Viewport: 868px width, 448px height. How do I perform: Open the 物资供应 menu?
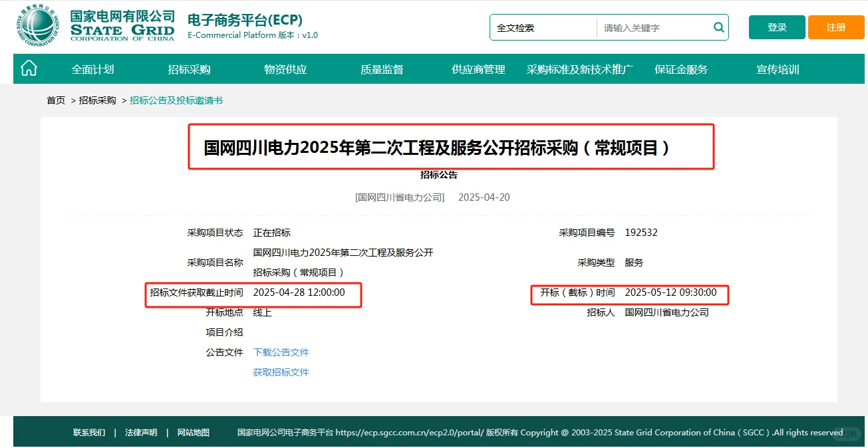[285, 68]
